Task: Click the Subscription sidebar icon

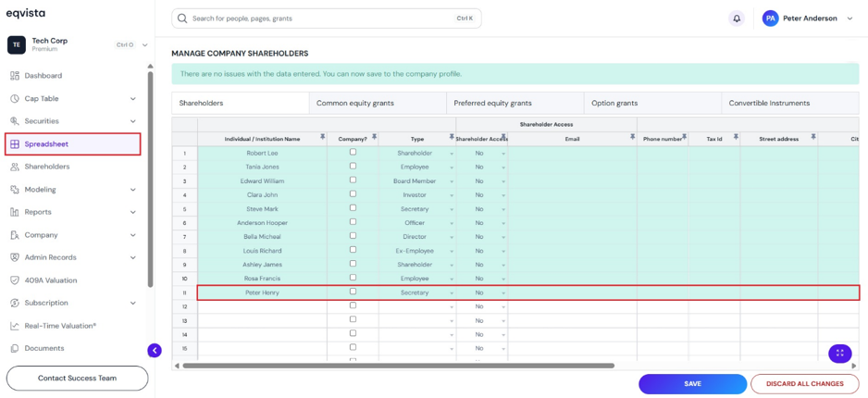Action: point(15,303)
